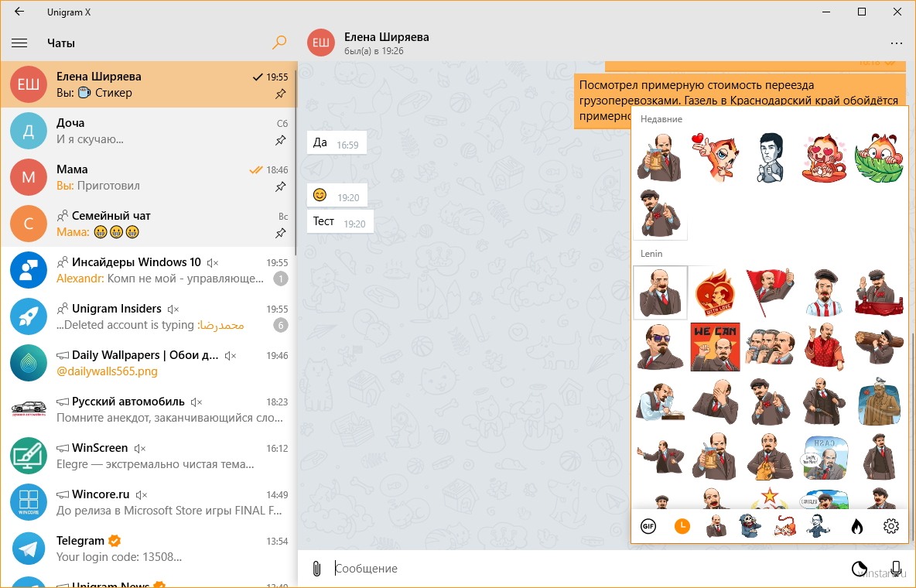Switch to the GIF tab in sticker panel
Screen dimensions: 916x588
(648, 526)
